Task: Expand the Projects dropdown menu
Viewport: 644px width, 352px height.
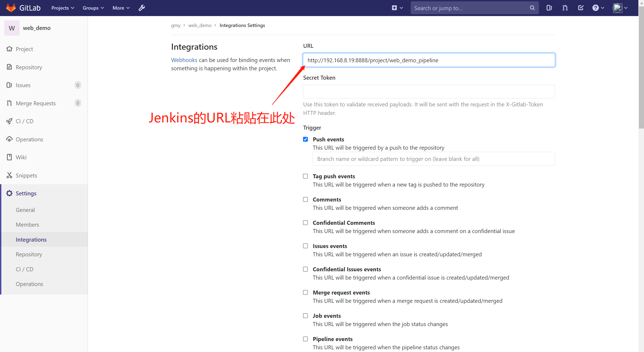Action: click(x=63, y=8)
